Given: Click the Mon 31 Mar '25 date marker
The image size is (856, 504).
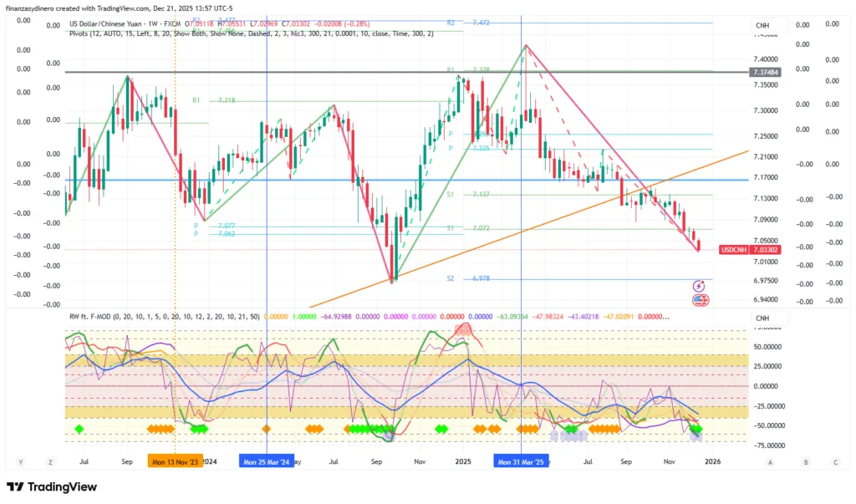Looking at the screenshot, I should pos(521,461).
